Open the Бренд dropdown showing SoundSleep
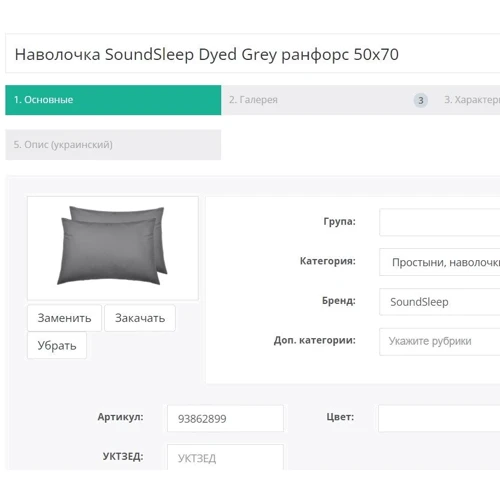Screen dimensions: 500x500 439,302
